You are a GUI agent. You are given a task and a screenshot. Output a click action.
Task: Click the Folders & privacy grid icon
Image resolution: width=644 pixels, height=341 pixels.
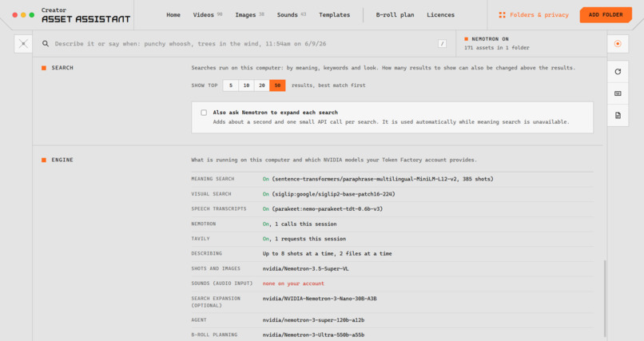502,14
